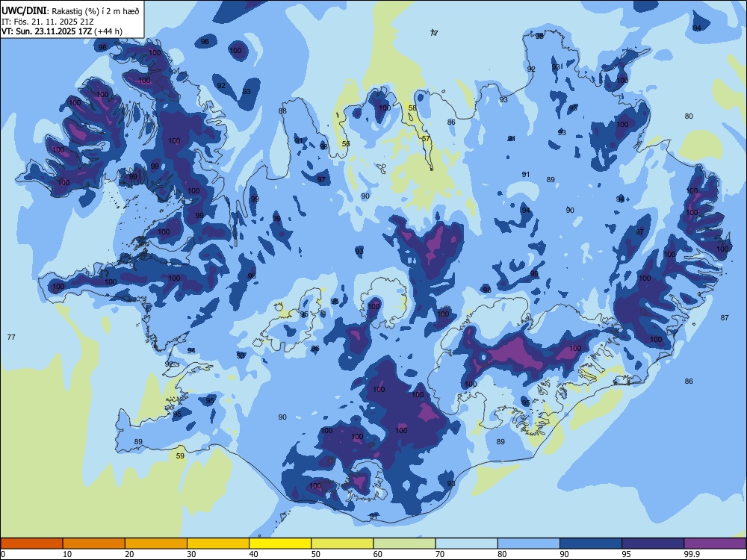Viewport: 747px width, 560px height.
Task: Click the 0–10 dark orange legend swatch
Action: point(31,544)
